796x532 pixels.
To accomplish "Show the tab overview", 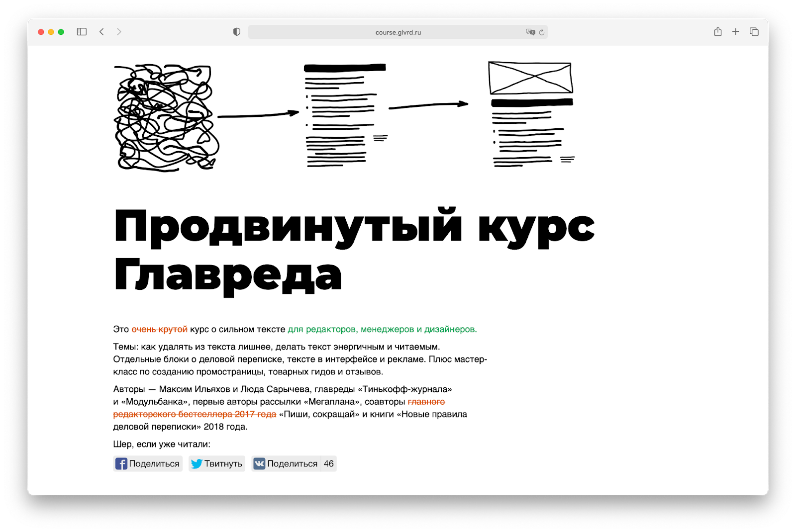I will 754,32.
